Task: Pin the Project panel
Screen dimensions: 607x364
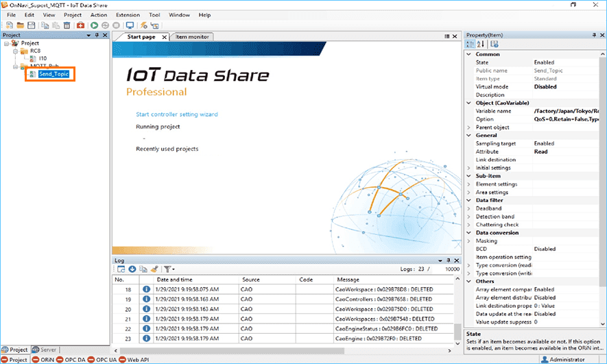Action: (x=97, y=35)
